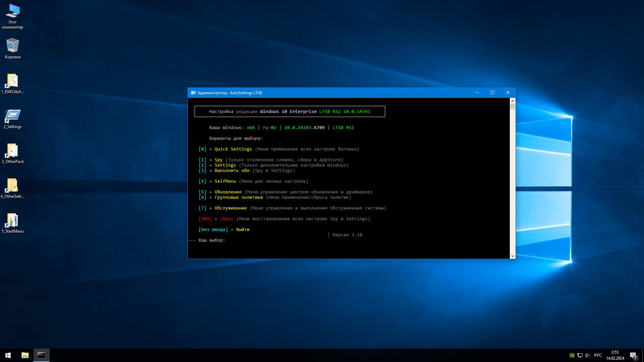Open the Action Center notifications icon
This screenshot has height=362, width=644.
tap(633, 355)
